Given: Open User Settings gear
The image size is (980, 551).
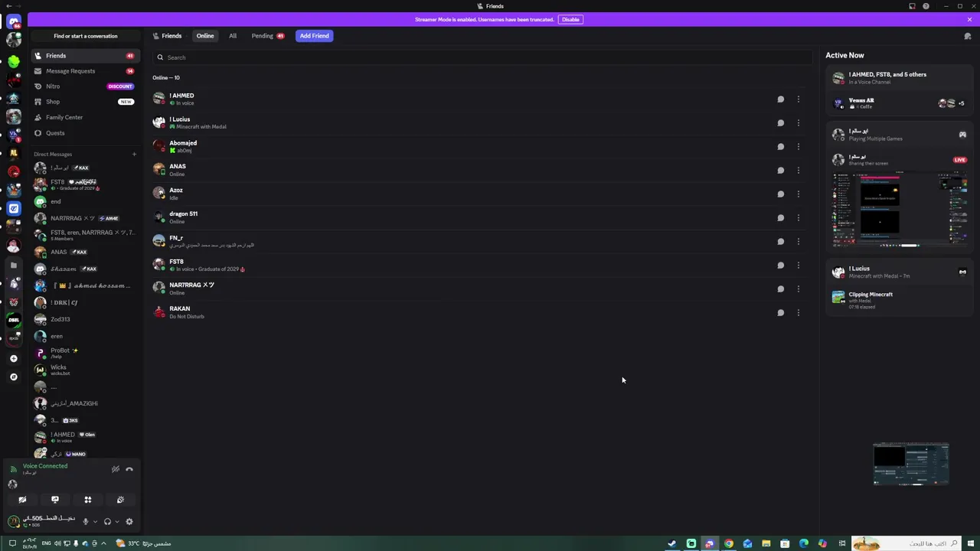Looking at the screenshot, I should 129,522.
